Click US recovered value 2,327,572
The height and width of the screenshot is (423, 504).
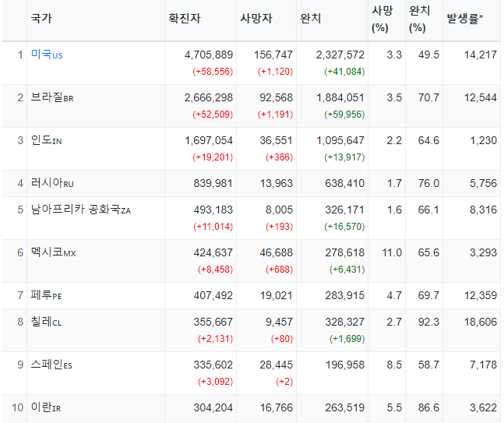pyautogui.click(x=340, y=55)
